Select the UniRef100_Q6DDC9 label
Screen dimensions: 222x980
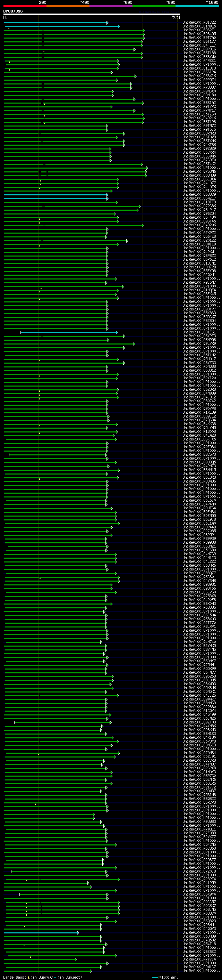pos(199,195)
